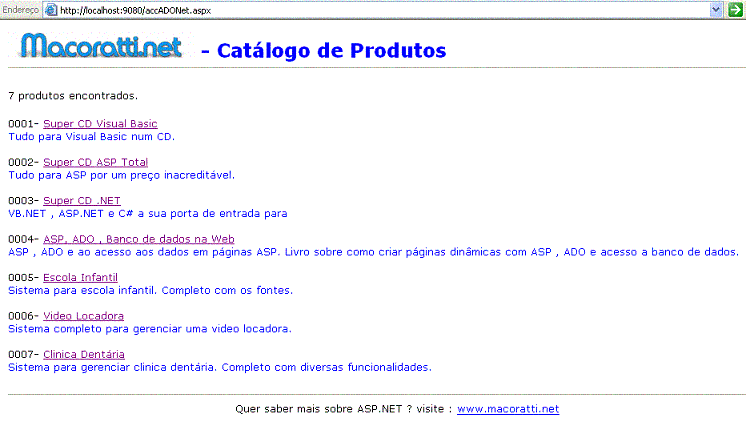The image size is (746, 422).
Task: Click 'Sistema completo para gerenciar uma video locadora.'
Action: pos(150,329)
